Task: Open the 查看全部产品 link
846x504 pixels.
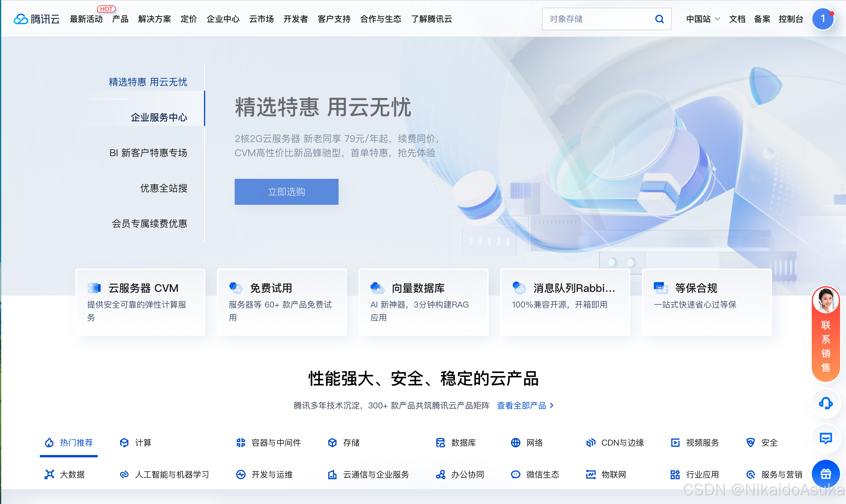Action: [525, 405]
